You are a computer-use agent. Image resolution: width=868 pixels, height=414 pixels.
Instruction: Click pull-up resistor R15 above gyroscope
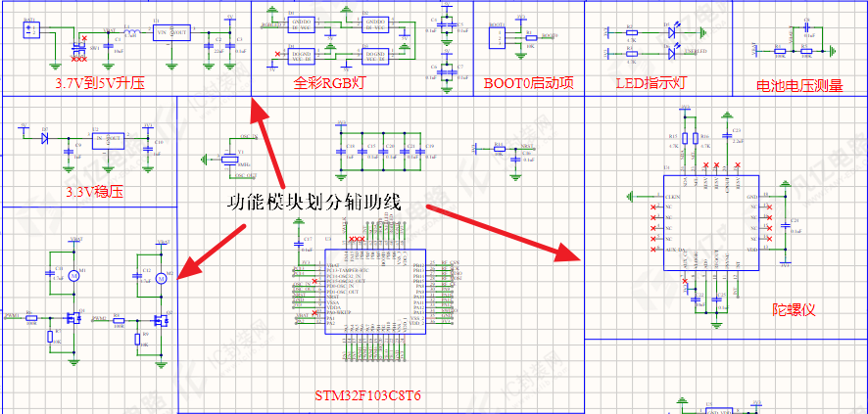click(684, 137)
